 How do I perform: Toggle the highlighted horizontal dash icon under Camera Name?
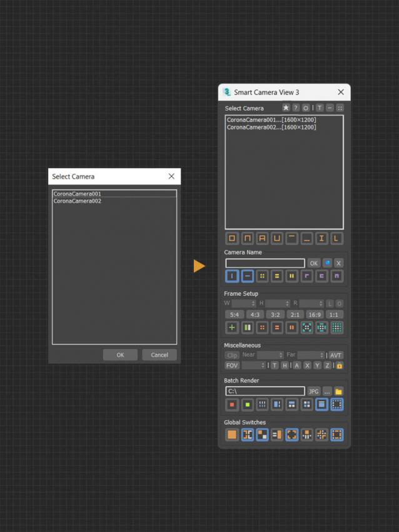[247, 276]
